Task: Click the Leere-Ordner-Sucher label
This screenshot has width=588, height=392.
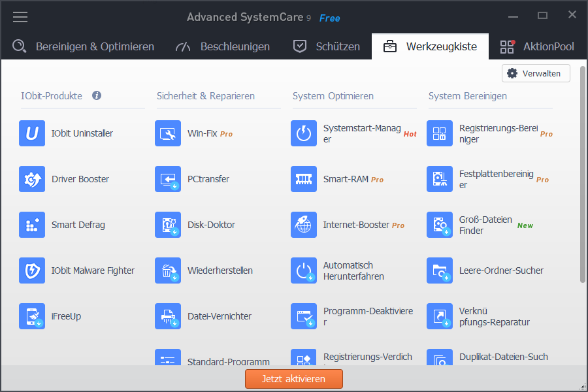Action: click(x=501, y=271)
